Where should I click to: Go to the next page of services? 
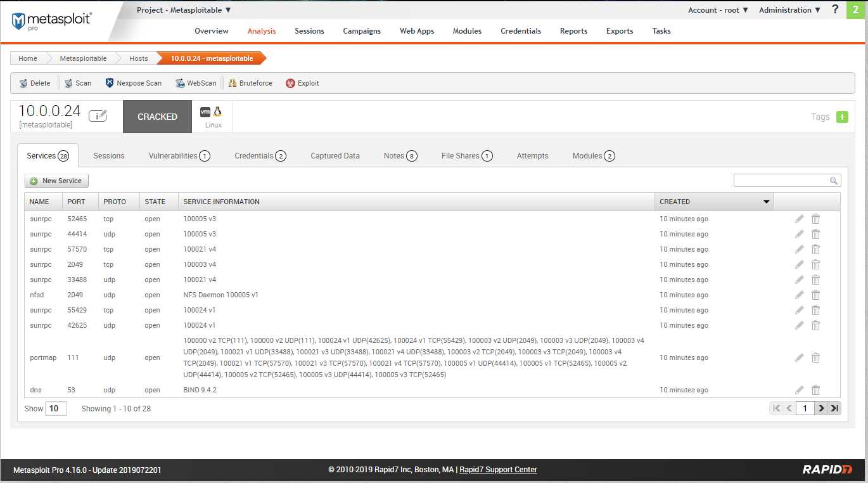(x=821, y=408)
